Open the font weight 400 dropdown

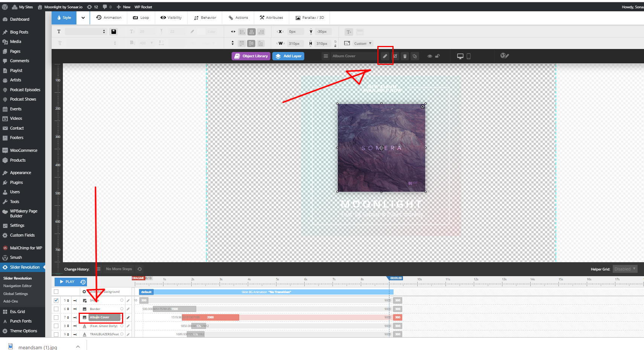pyautogui.click(x=147, y=43)
